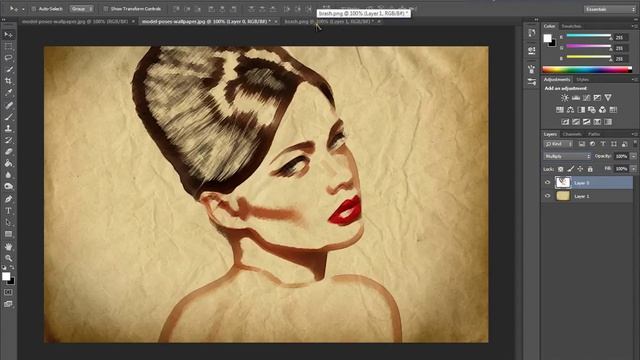
Task: Open the Group auto-select dropdown
Action: tap(81, 9)
